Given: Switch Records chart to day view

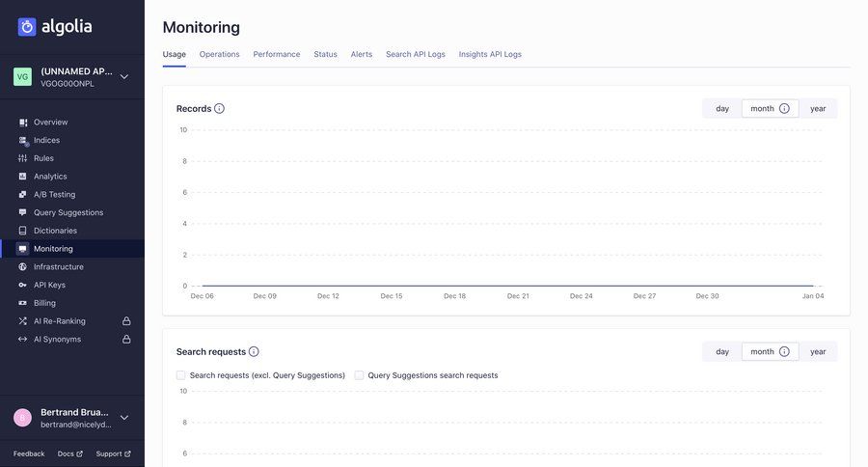Looking at the screenshot, I should pyautogui.click(x=722, y=109).
